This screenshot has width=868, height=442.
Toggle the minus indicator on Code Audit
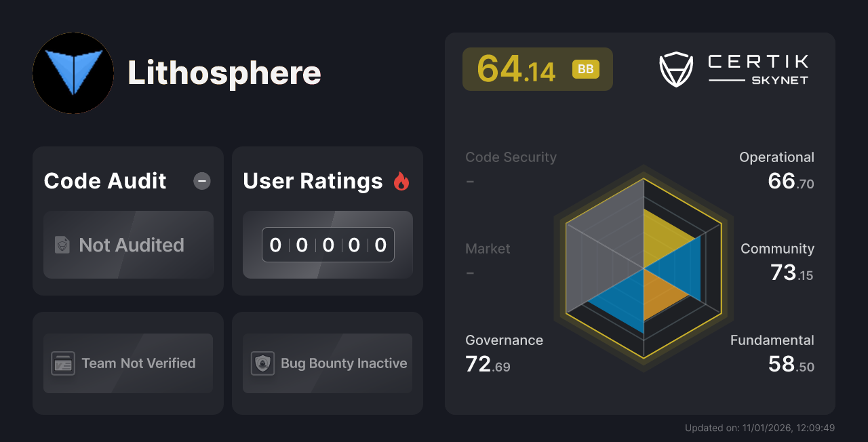point(201,180)
